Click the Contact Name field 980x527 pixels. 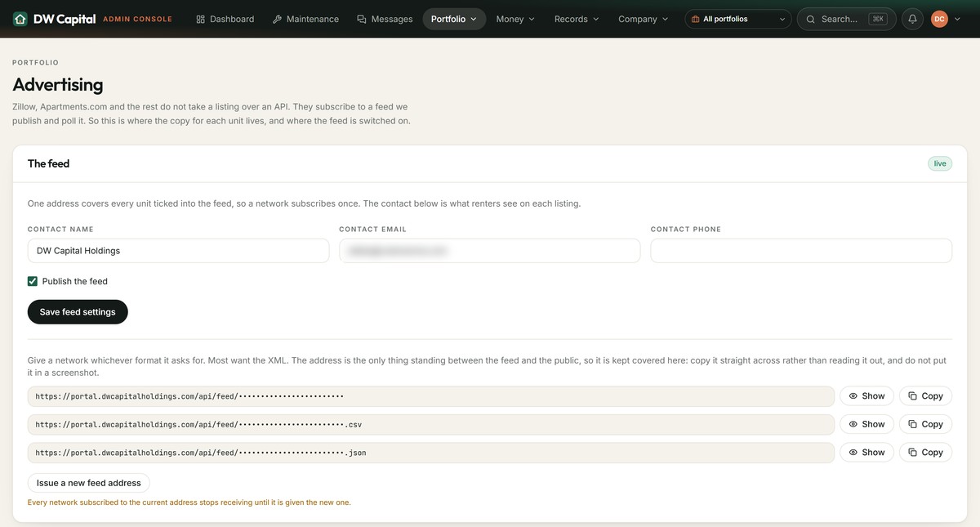coord(178,251)
